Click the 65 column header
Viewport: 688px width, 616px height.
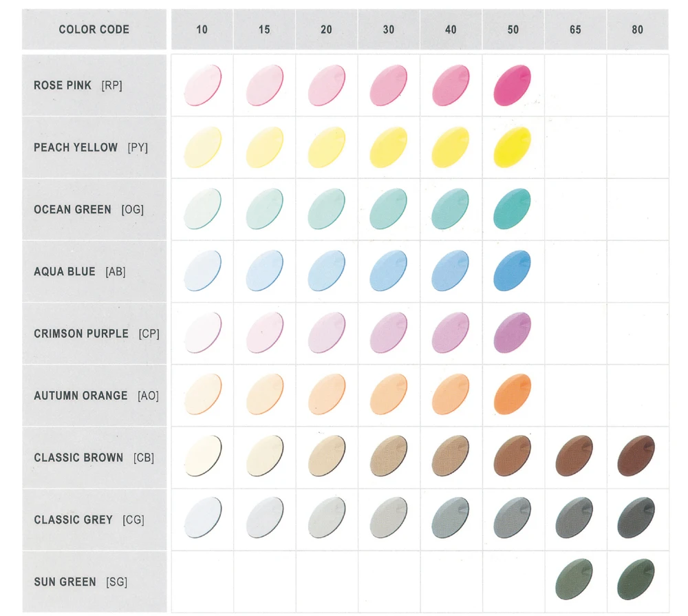(x=575, y=30)
